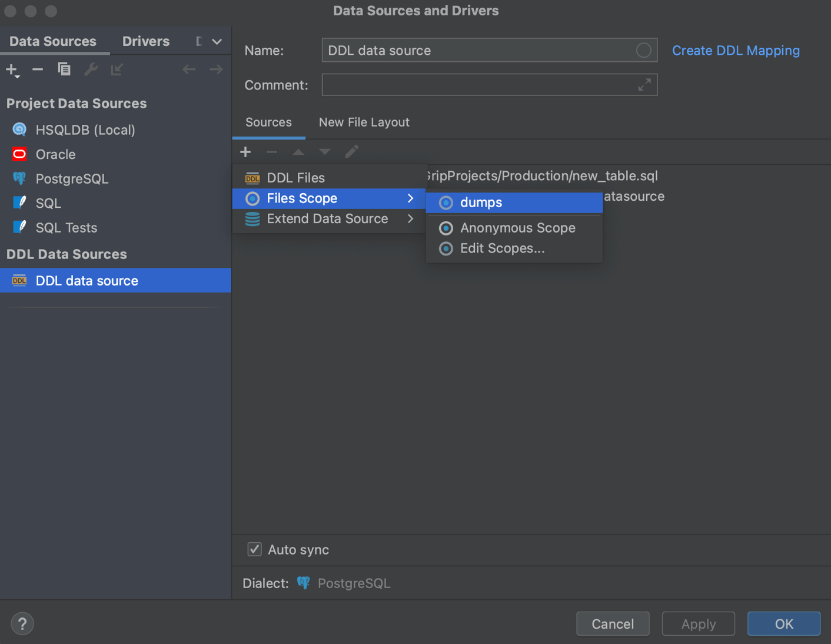Expand the Extend Data Source submenu
This screenshot has height=644, width=831.
pos(328,218)
